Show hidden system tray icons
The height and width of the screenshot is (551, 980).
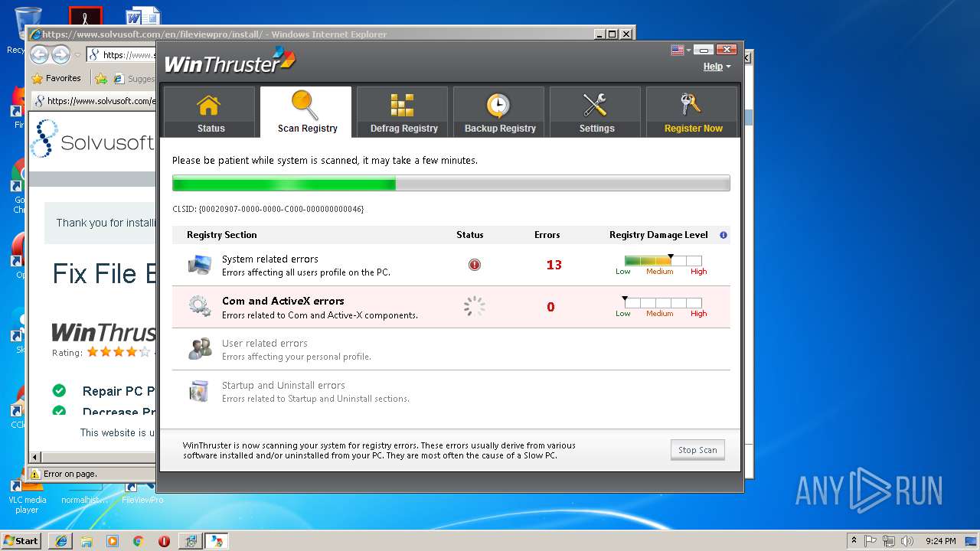854,540
